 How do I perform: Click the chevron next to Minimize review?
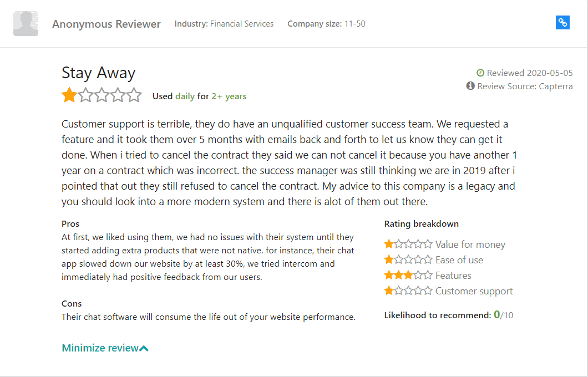[144, 349]
